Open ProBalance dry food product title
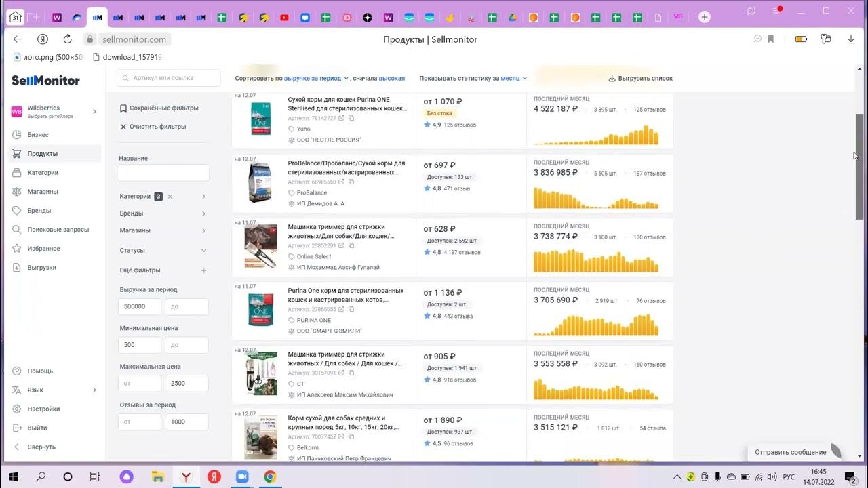Screen dimensions: 868x488 pyautogui.click(x=346, y=167)
